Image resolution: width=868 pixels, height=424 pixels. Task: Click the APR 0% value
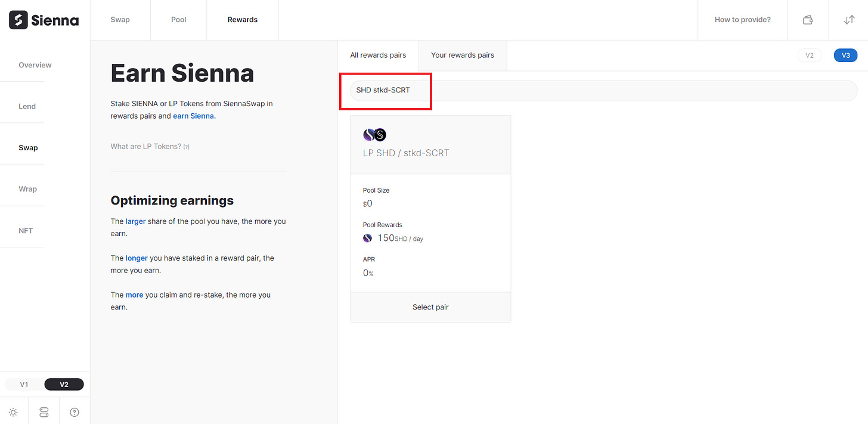click(368, 273)
